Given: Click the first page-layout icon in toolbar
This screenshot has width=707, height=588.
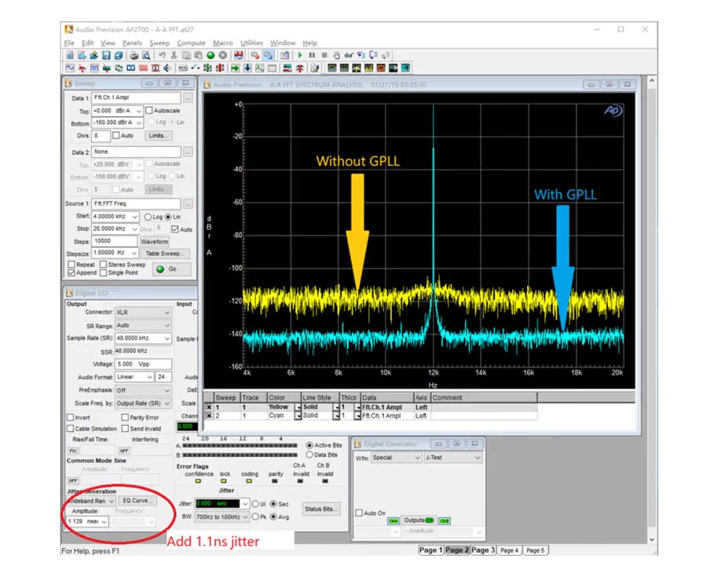Looking at the screenshot, I should tap(332, 68).
